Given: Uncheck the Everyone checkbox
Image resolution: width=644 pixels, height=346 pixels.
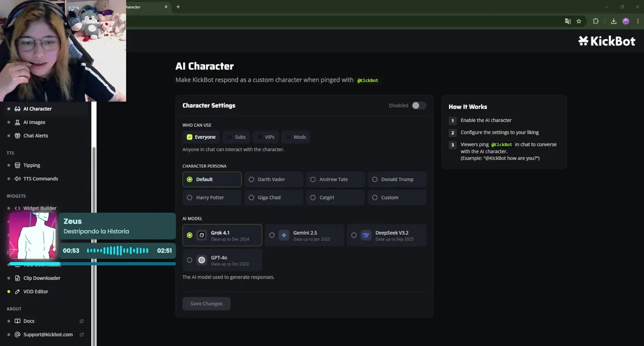Looking at the screenshot, I should pyautogui.click(x=189, y=137).
